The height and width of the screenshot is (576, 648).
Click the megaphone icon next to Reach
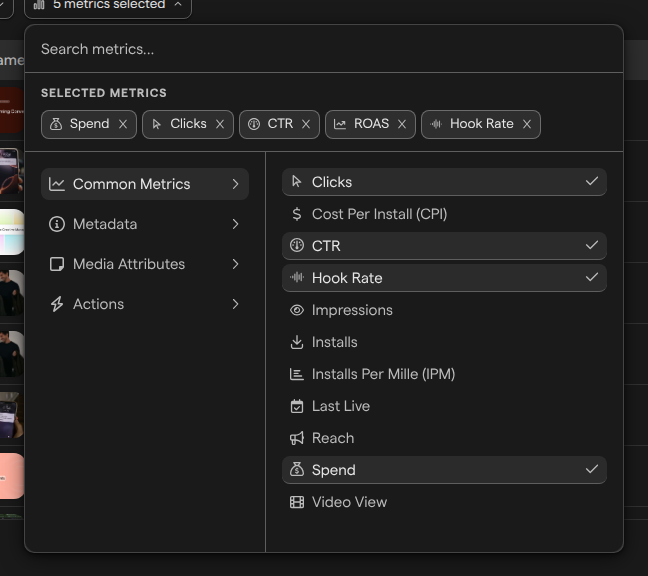[x=297, y=438]
